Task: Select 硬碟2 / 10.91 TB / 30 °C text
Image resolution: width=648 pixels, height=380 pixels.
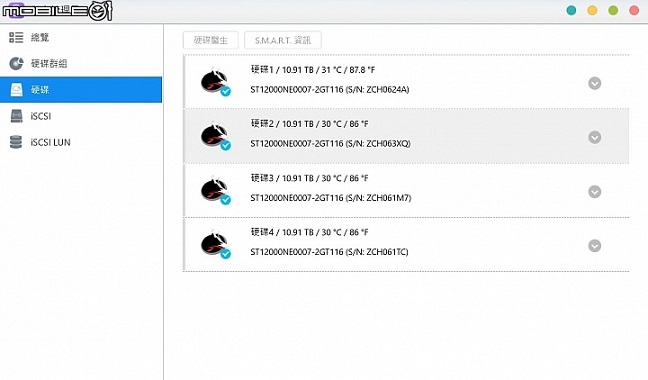Action: (x=310, y=124)
